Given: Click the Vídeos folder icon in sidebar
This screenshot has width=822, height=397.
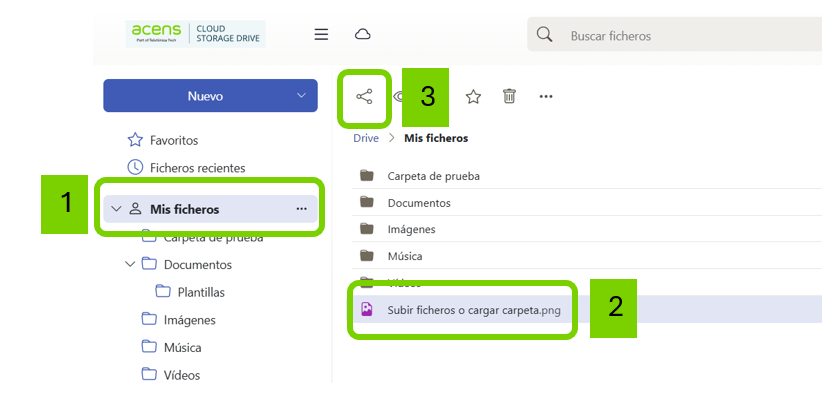Looking at the screenshot, I should [x=149, y=374].
